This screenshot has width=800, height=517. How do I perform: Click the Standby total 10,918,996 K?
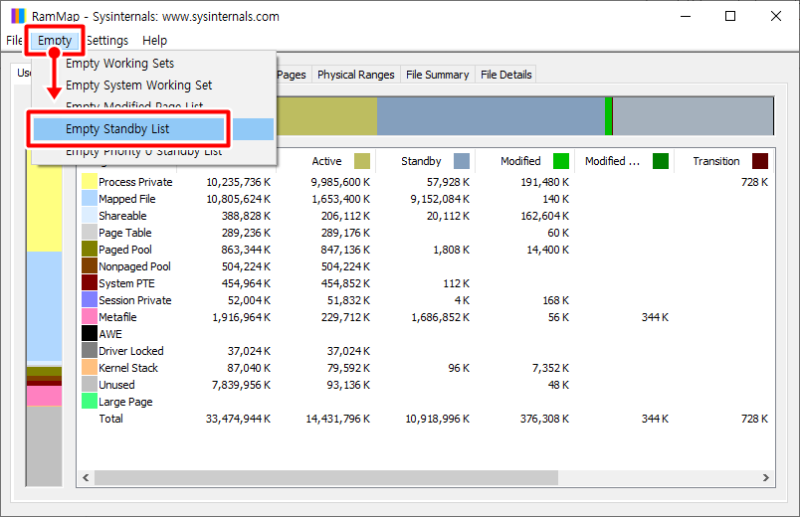click(437, 419)
